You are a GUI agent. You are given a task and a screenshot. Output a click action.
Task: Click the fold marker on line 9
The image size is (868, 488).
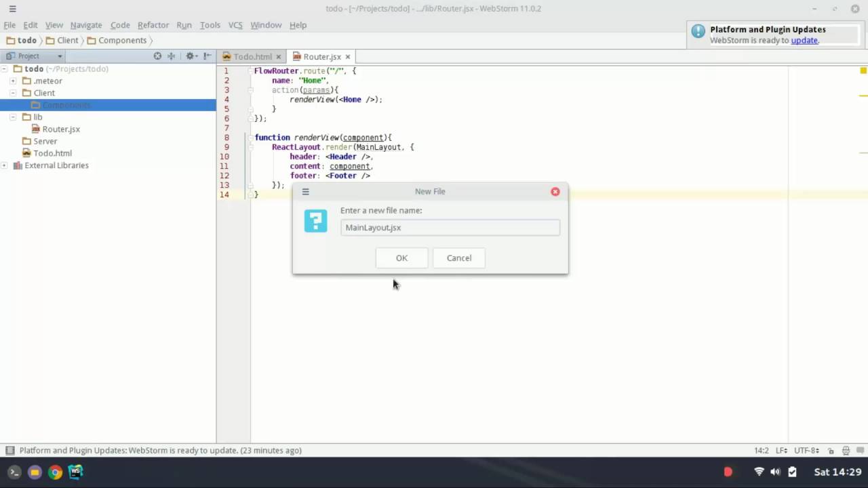[x=250, y=147]
